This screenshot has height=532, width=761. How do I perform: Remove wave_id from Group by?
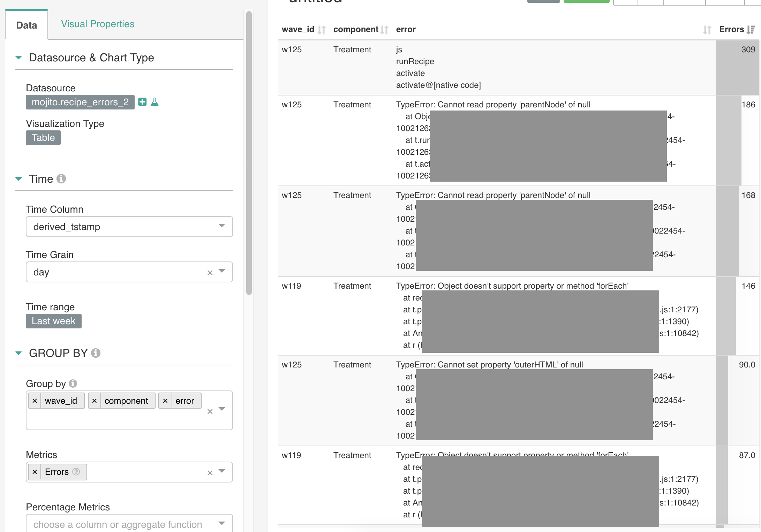35,401
